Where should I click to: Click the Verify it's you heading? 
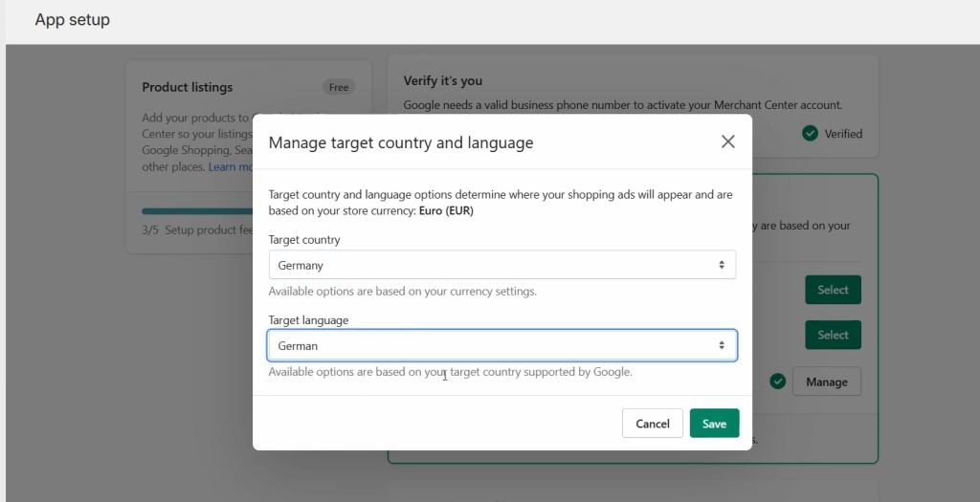(x=442, y=81)
